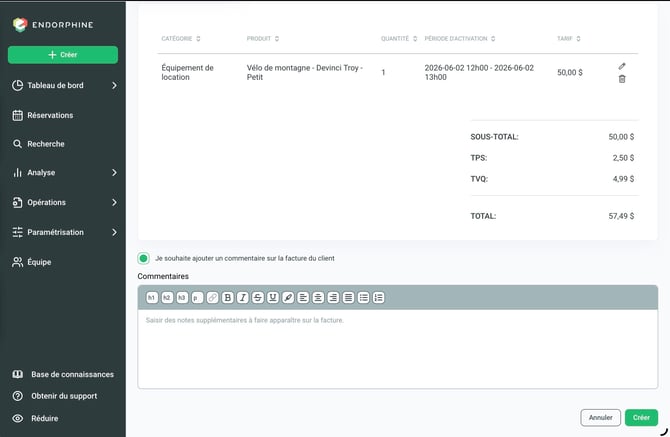Set heading h1 style in editor

[152, 297]
